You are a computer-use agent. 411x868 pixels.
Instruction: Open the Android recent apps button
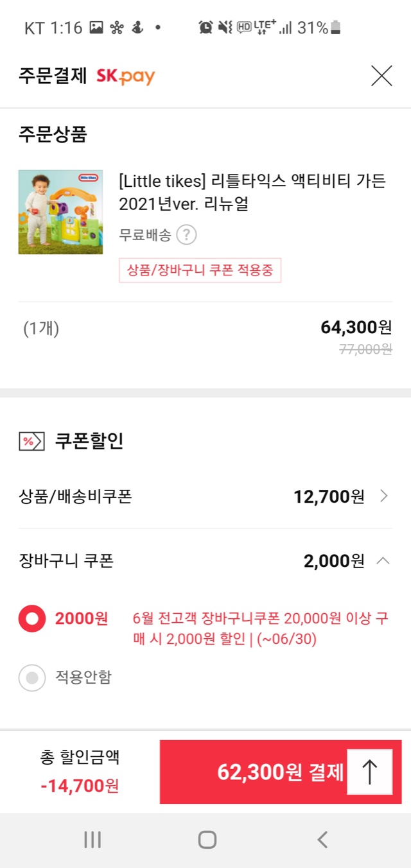click(x=92, y=839)
